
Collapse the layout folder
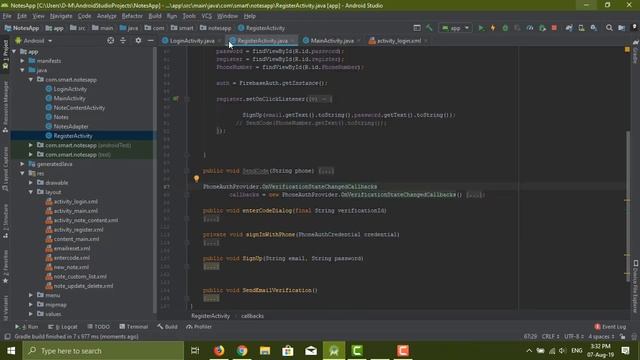pos(31,192)
